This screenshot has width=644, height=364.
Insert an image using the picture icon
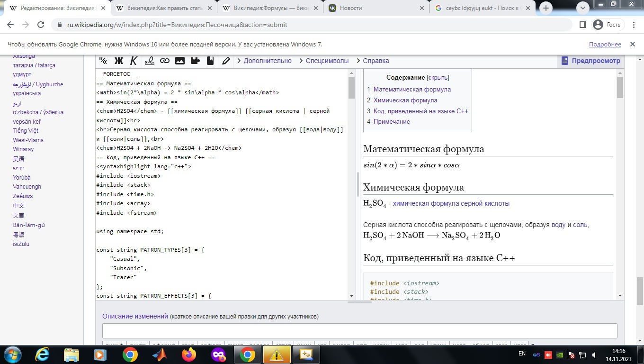coord(180,61)
